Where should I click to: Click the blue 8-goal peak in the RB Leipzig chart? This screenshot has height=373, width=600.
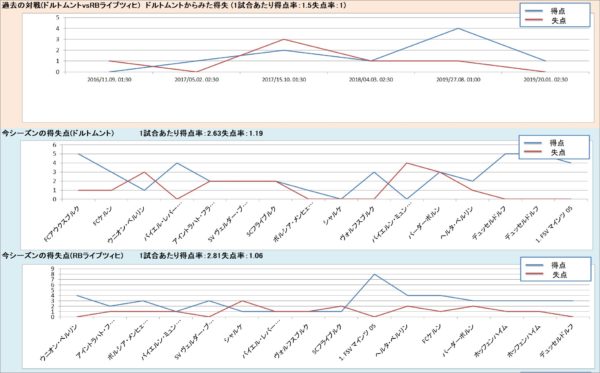point(374,274)
